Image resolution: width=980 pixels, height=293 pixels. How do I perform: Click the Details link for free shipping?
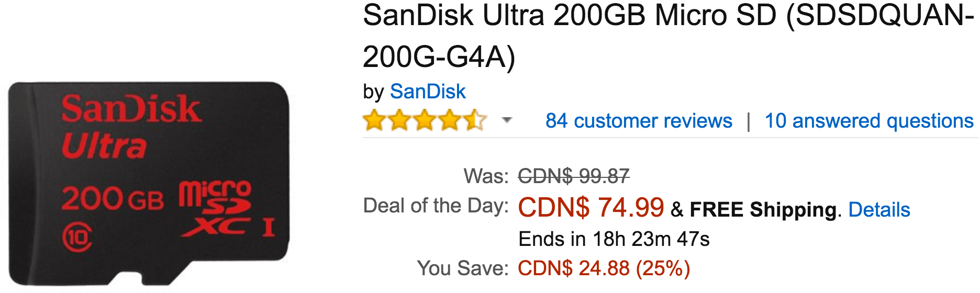pos(879,209)
